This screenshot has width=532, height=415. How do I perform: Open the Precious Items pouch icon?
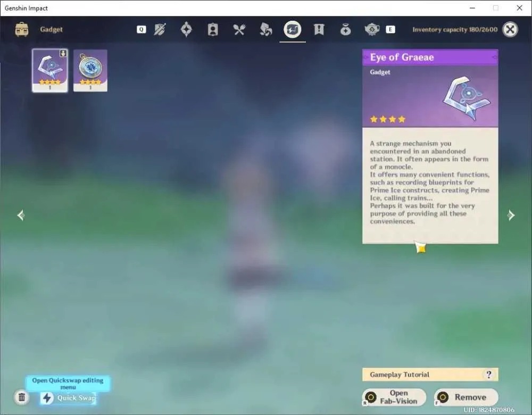(x=345, y=29)
